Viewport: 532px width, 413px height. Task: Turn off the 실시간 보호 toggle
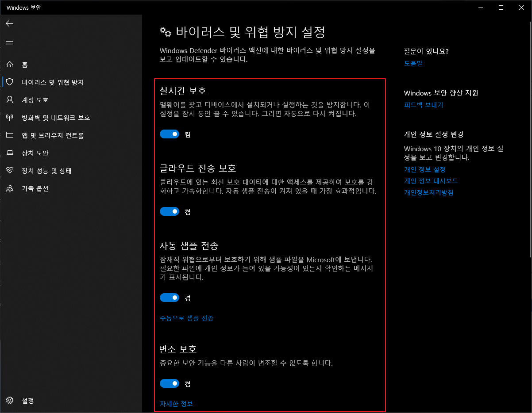click(x=170, y=134)
